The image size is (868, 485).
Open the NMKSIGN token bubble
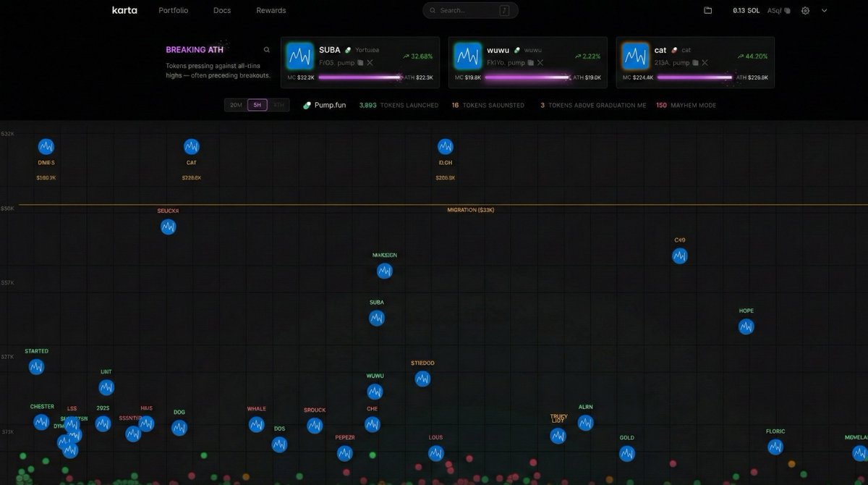click(385, 271)
